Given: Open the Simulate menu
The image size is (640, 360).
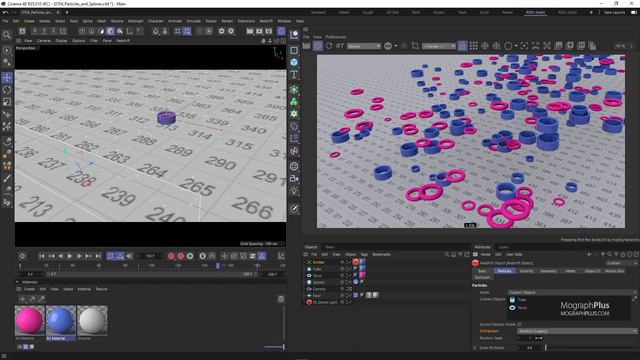Looking at the screenshot, I should point(193,21).
